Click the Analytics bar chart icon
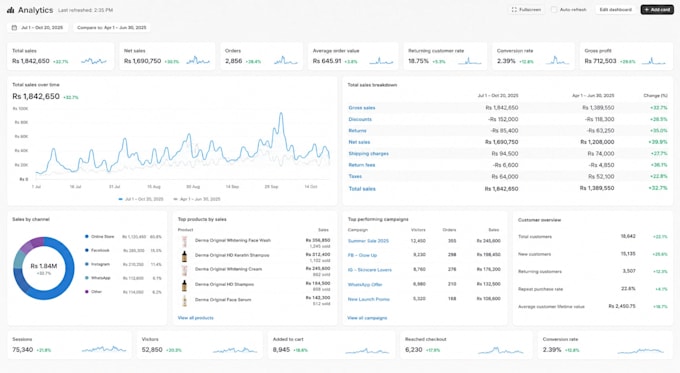 pos(10,10)
